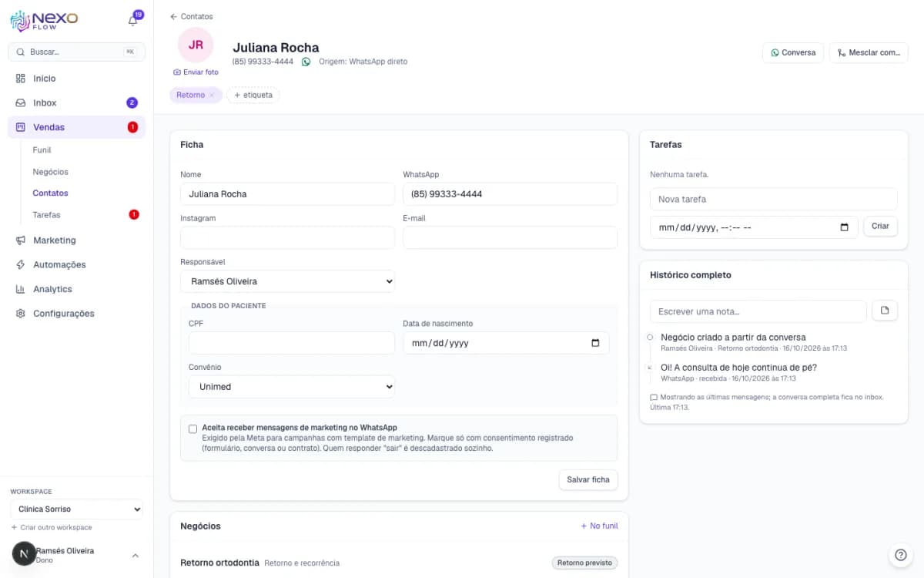The image size is (924, 578).
Task: Add a tag with + etiqueta
Action: pyautogui.click(x=253, y=95)
